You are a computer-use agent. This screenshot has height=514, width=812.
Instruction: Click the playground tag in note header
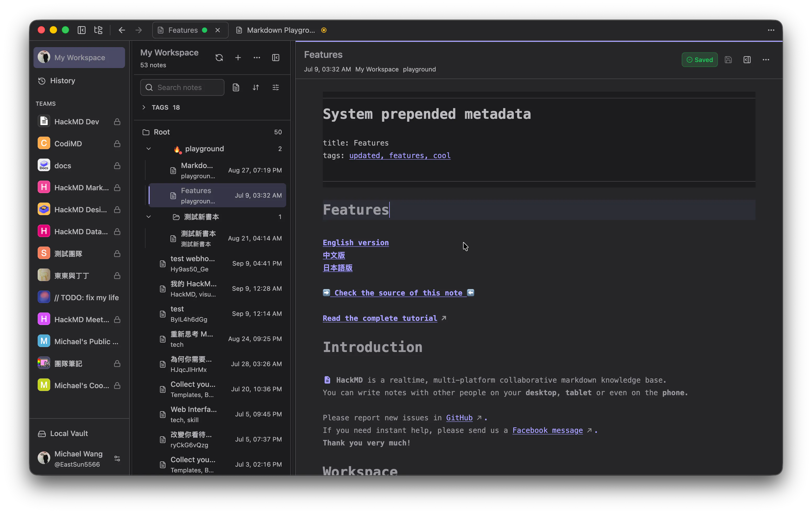click(x=419, y=69)
